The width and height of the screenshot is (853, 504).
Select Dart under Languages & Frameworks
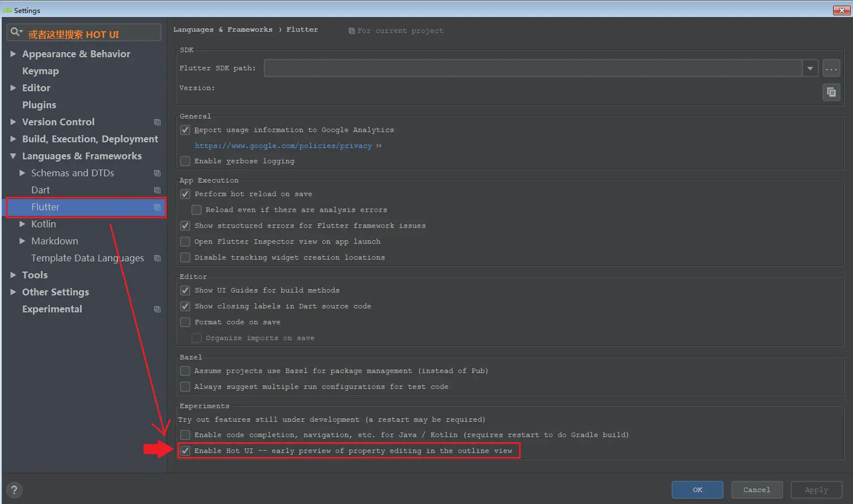(40, 190)
